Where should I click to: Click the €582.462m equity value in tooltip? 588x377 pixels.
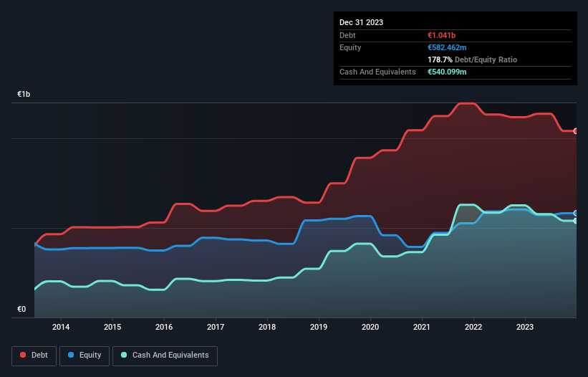coord(447,47)
